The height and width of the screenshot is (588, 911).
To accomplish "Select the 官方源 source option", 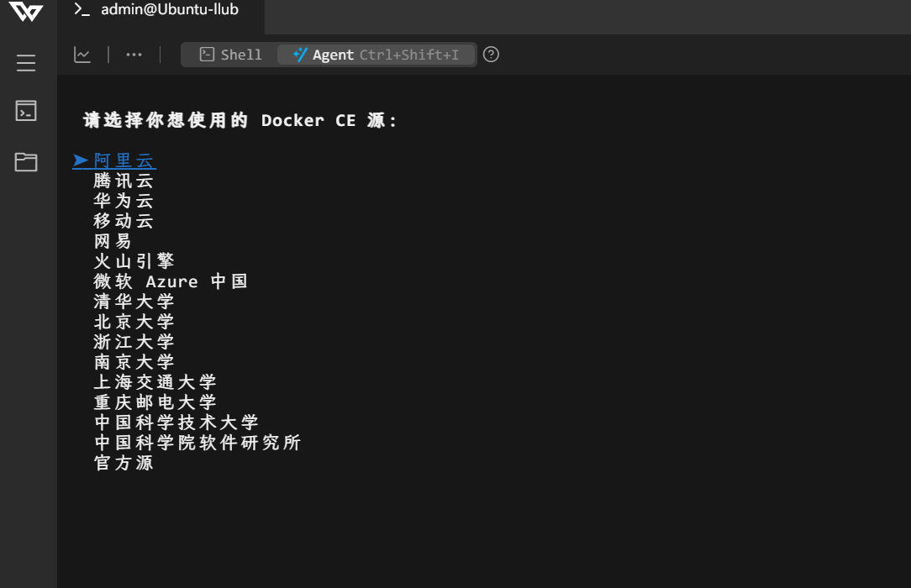I will [x=124, y=463].
